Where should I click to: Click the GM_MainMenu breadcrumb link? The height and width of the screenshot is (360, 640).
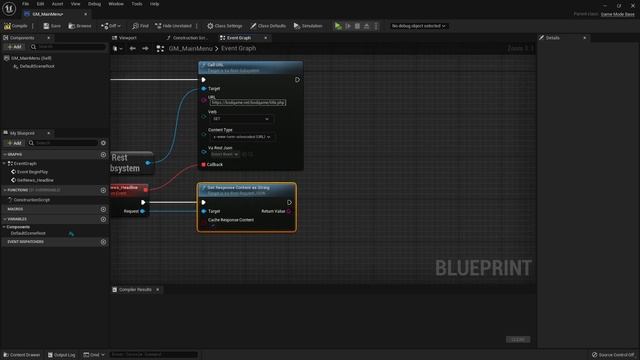(191, 48)
